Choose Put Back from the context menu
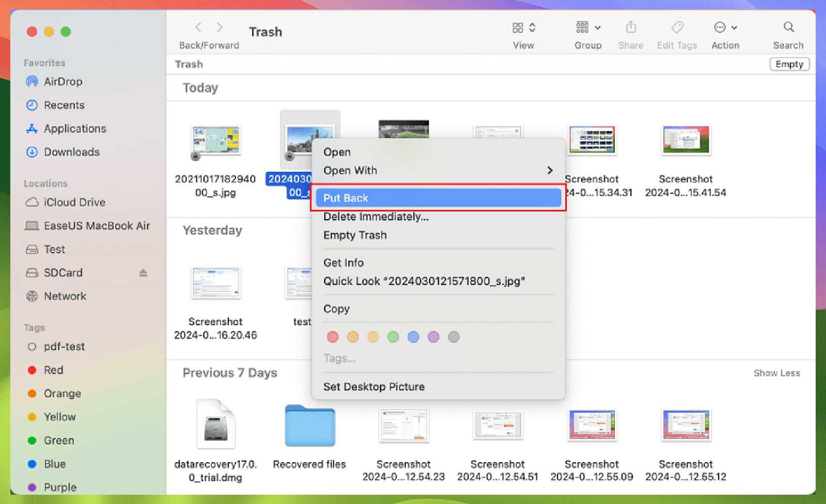Viewport: 826px width, 504px height. click(346, 198)
